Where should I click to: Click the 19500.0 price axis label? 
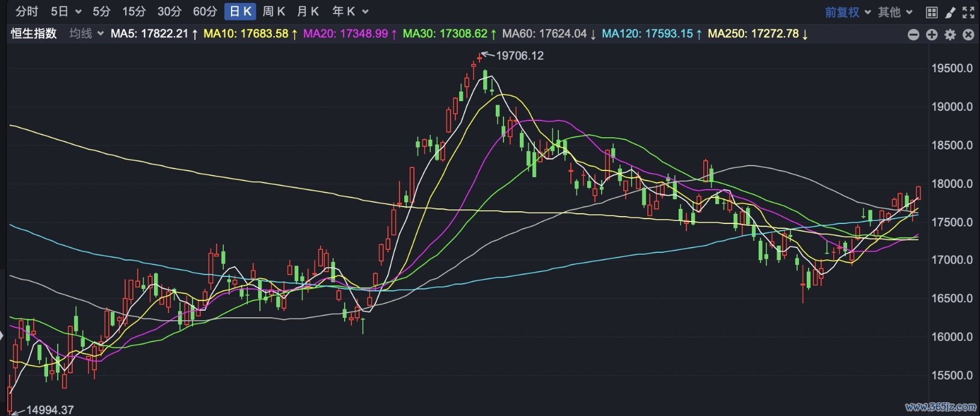pos(952,69)
